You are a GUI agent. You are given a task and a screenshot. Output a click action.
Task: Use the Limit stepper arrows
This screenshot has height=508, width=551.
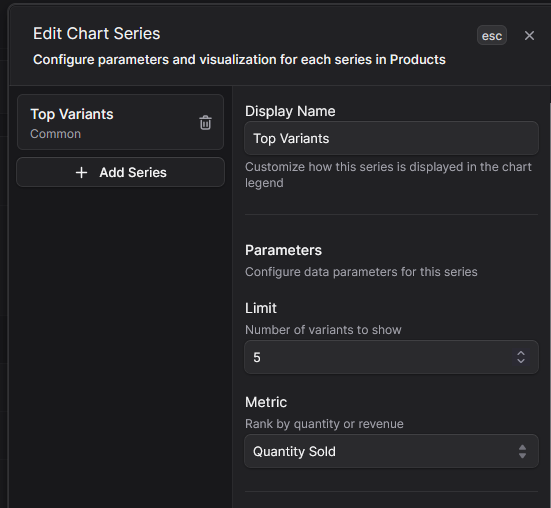pos(521,357)
